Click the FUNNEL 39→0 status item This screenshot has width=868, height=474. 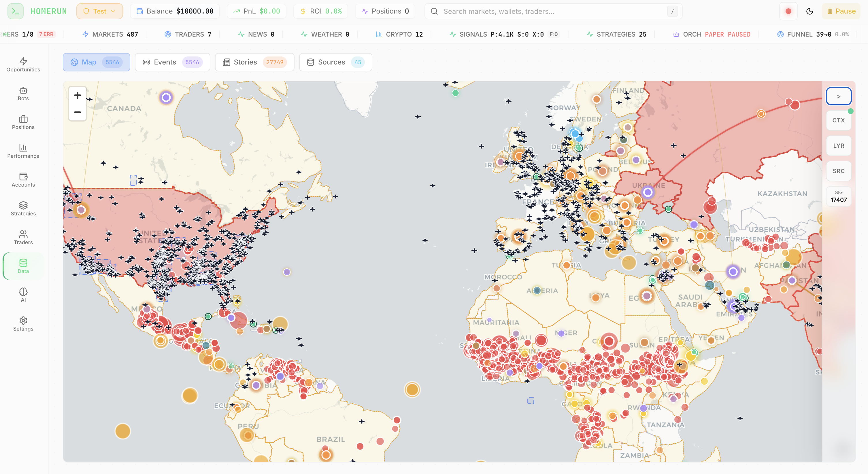tap(813, 34)
